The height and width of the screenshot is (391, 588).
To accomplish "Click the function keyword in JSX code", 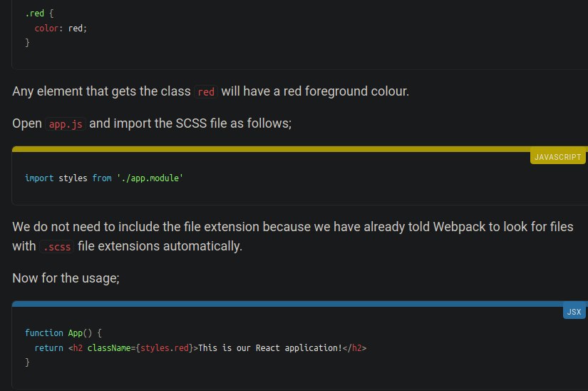I will [44, 332].
